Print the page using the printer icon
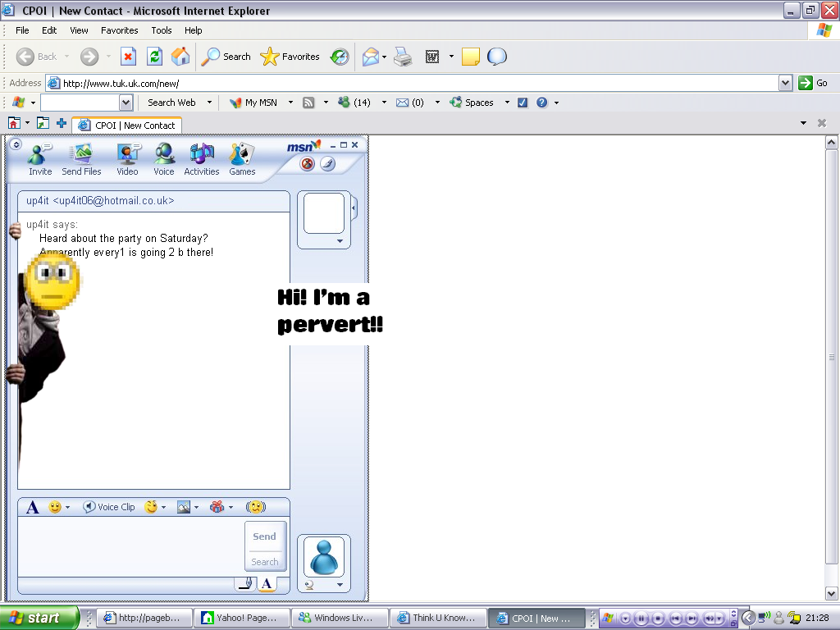The width and height of the screenshot is (840, 630). coord(403,57)
